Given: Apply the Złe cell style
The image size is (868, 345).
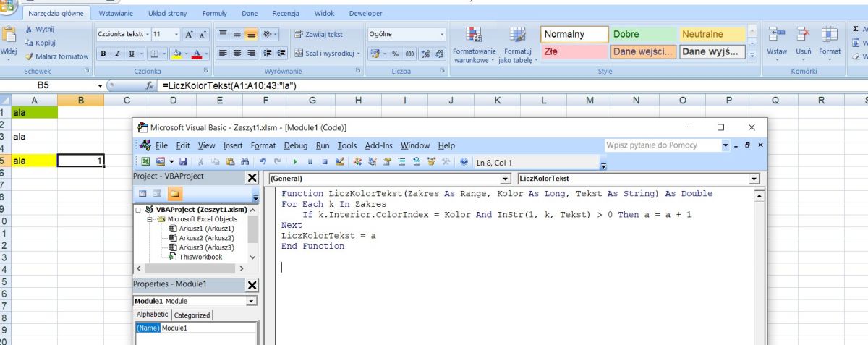Looking at the screenshot, I should point(574,51).
